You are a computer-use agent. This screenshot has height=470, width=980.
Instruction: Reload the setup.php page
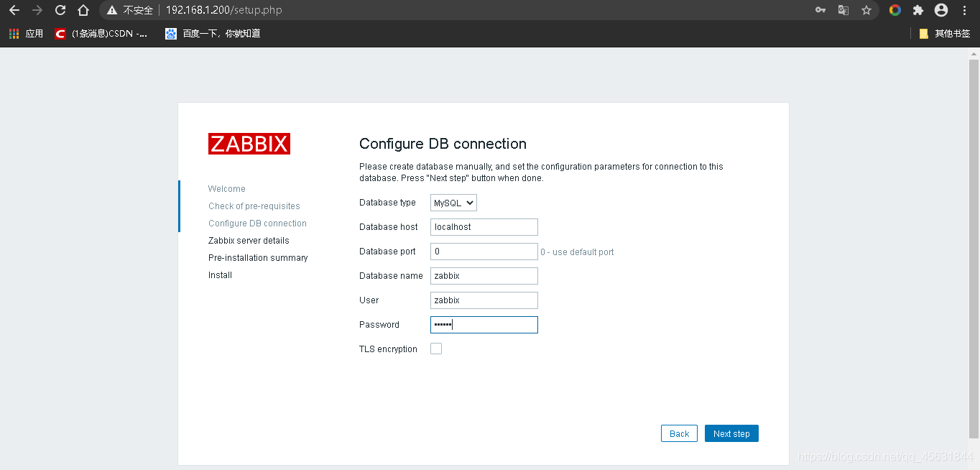pos(60,10)
